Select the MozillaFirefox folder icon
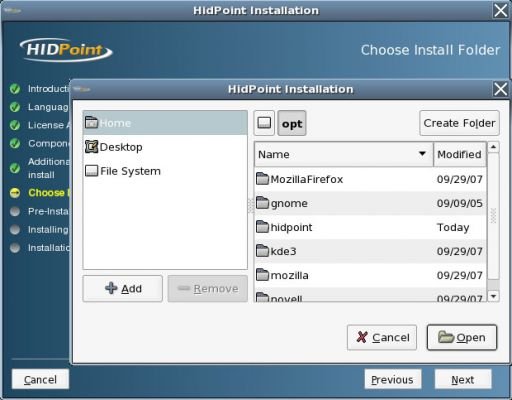The image size is (512, 400). 262,179
